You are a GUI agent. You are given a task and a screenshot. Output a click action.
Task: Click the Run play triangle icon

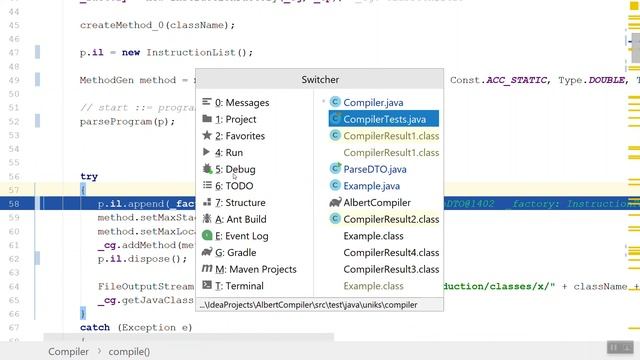[x=207, y=152]
